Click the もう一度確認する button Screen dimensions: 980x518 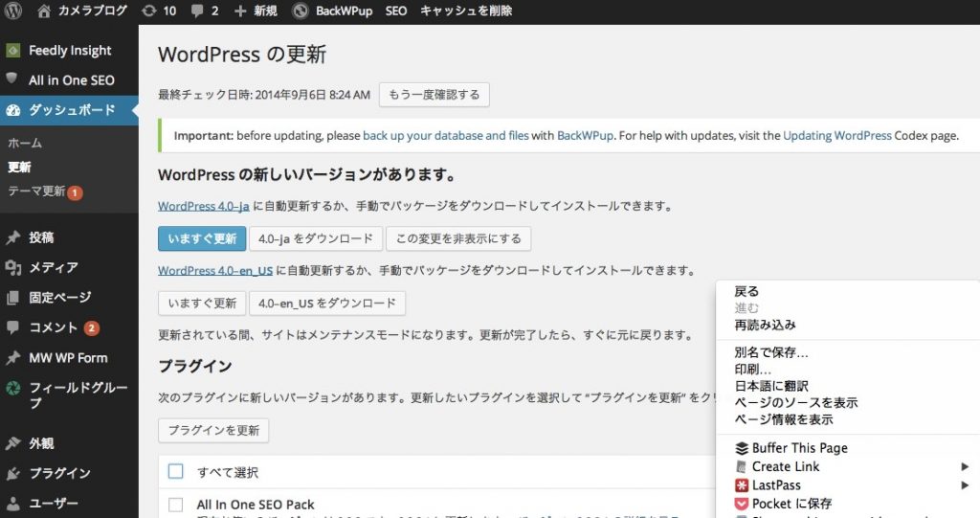click(x=434, y=95)
